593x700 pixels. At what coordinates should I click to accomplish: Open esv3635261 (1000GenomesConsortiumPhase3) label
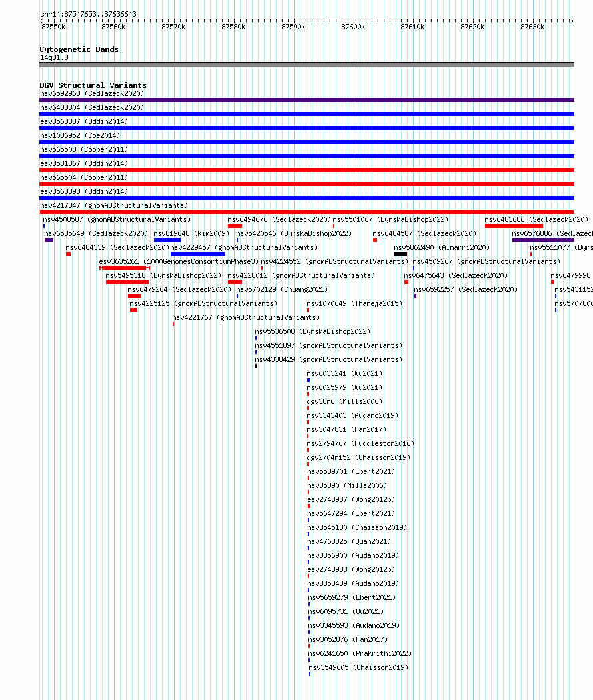179,261
